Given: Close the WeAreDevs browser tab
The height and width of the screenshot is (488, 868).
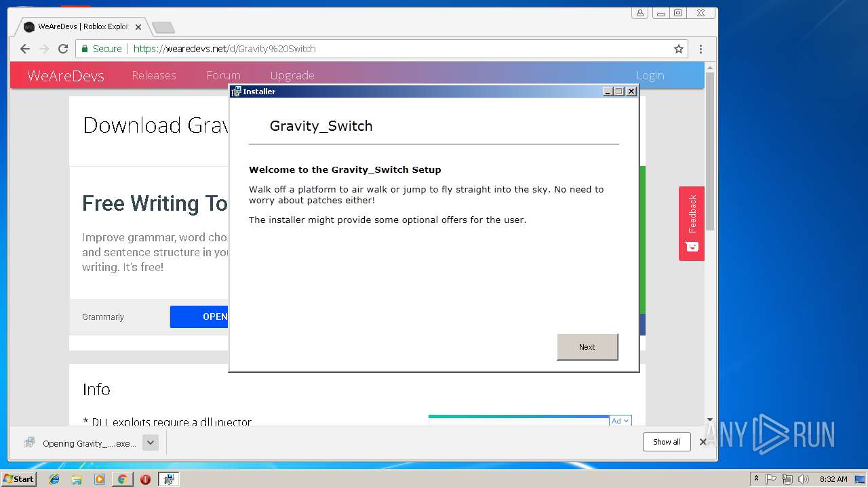Looking at the screenshot, I should point(138,27).
